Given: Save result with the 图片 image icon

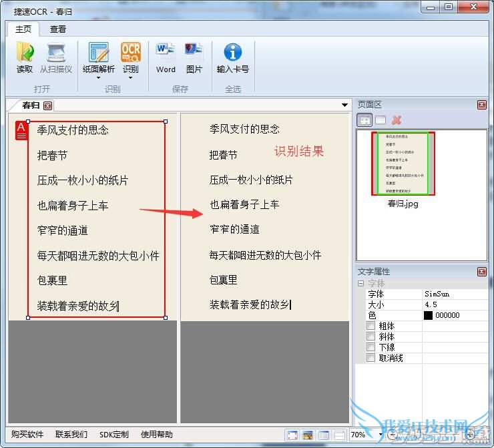Looking at the screenshot, I should pyautogui.click(x=194, y=52).
